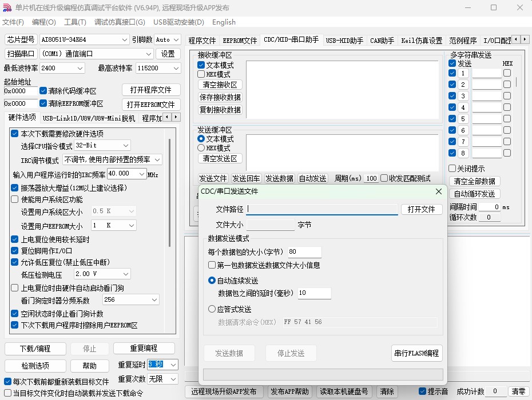The image size is (532, 400).
Task: Switch to the 范例程序 tab
Action: [x=463, y=41]
